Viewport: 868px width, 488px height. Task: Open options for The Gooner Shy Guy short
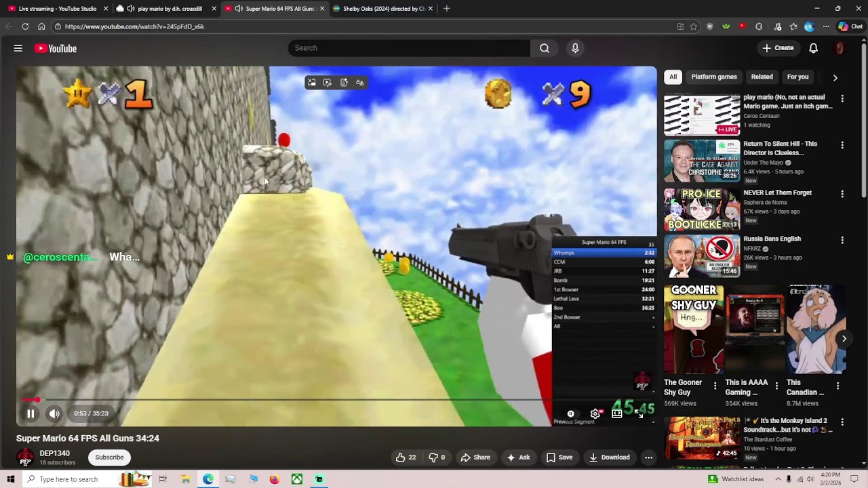click(715, 386)
